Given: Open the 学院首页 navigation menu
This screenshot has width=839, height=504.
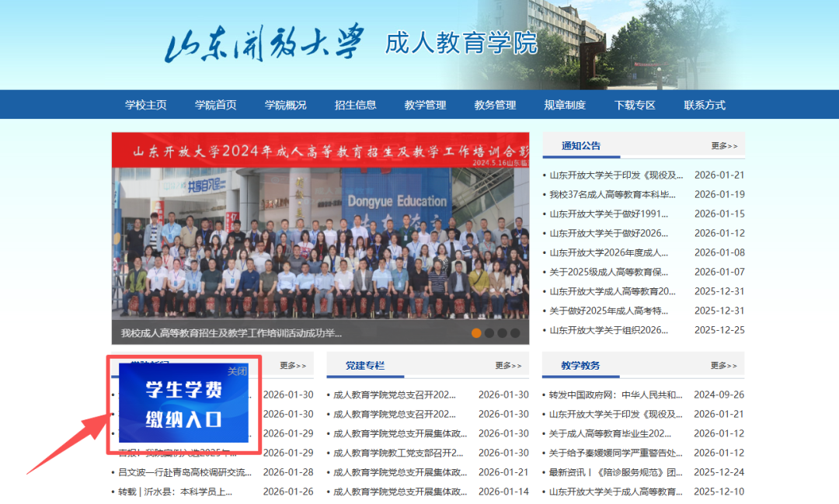Looking at the screenshot, I should click(x=215, y=105).
